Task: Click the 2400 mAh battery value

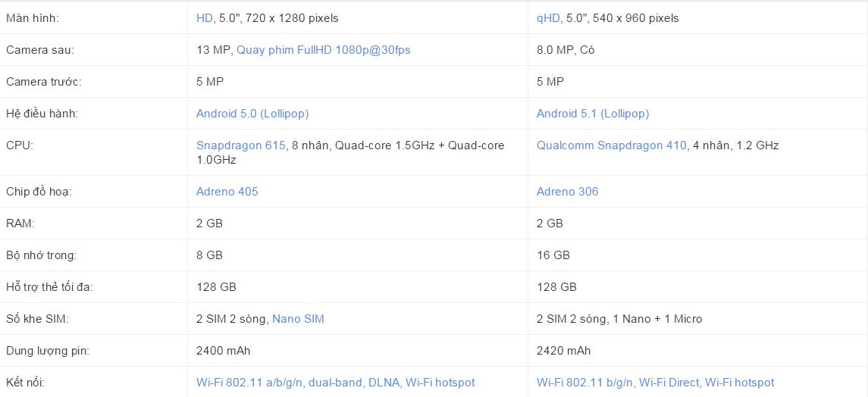Action: coord(223,351)
